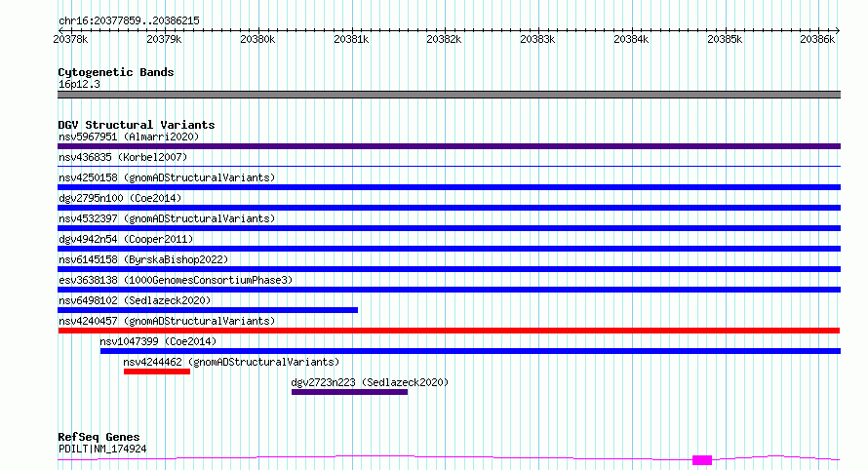Click the 16p12.3 band label

coord(79,84)
